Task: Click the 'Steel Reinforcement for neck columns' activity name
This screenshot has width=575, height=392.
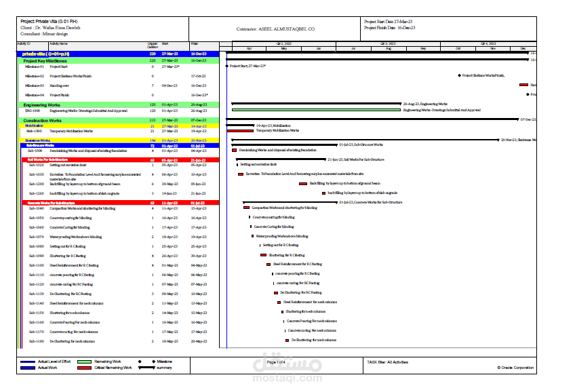Action: (77, 304)
